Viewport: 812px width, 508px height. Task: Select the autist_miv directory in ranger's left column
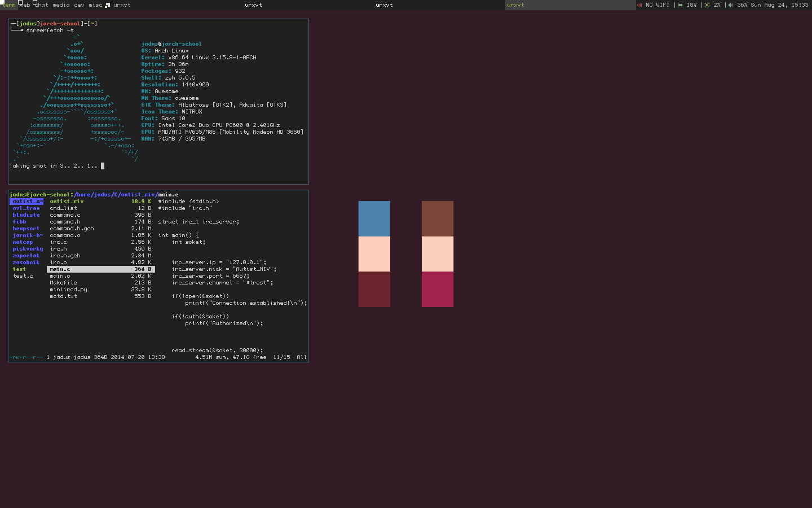tap(27, 202)
